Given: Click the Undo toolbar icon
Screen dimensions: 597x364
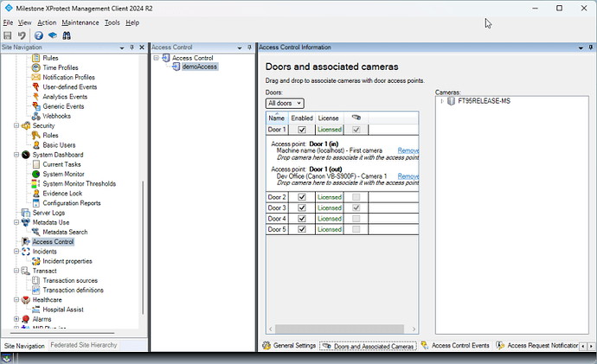Looking at the screenshot, I should (x=22, y=35).
